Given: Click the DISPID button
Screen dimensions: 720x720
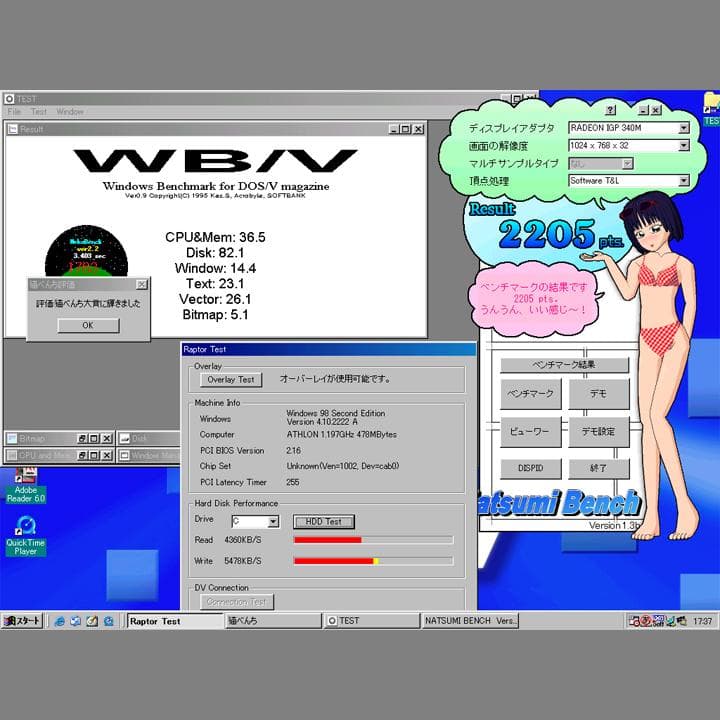Looking at the screenshot, I should pos(530,468).
